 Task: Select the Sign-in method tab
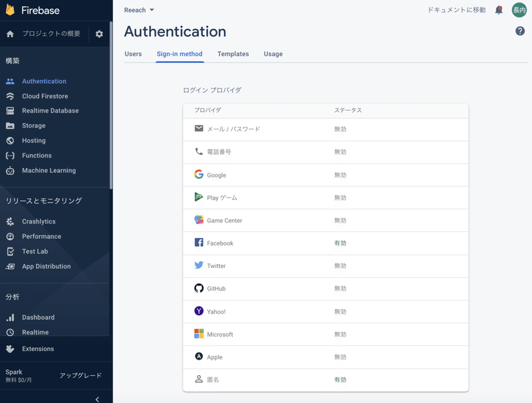pos(180,54)
